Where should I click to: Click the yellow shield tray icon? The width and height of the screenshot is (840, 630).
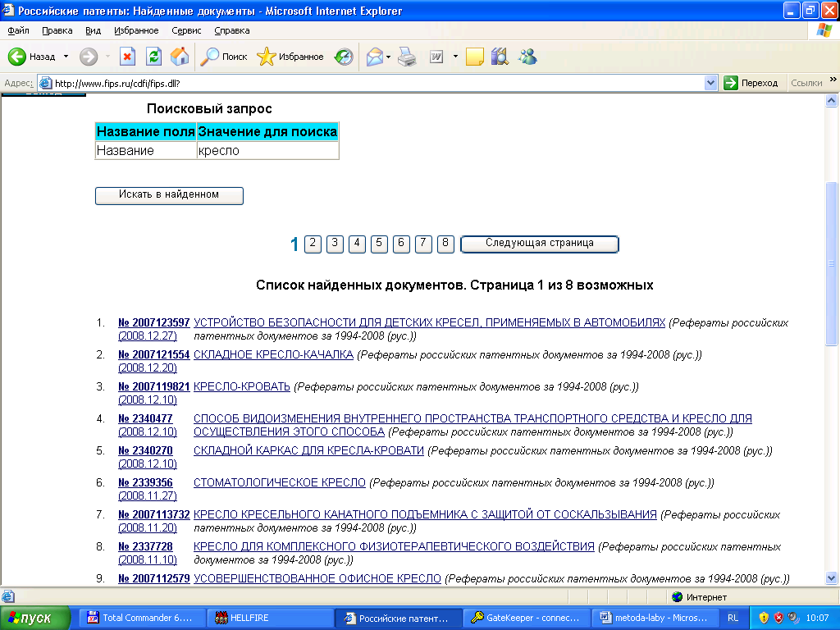[764, 618]
